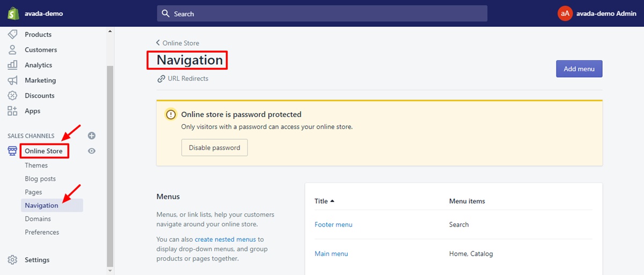
Task: Click the Online Store storefront icon
Action: click(12, 151)
